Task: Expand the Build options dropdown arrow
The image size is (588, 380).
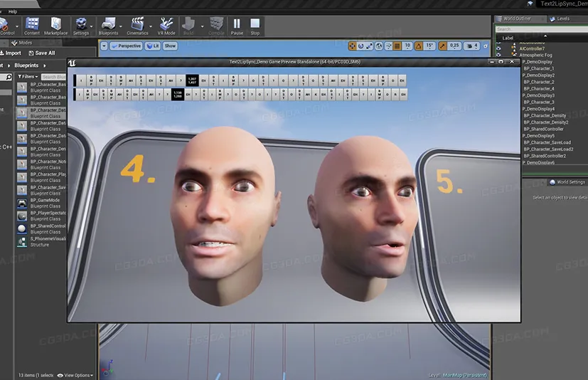Action: coord(202,26)
